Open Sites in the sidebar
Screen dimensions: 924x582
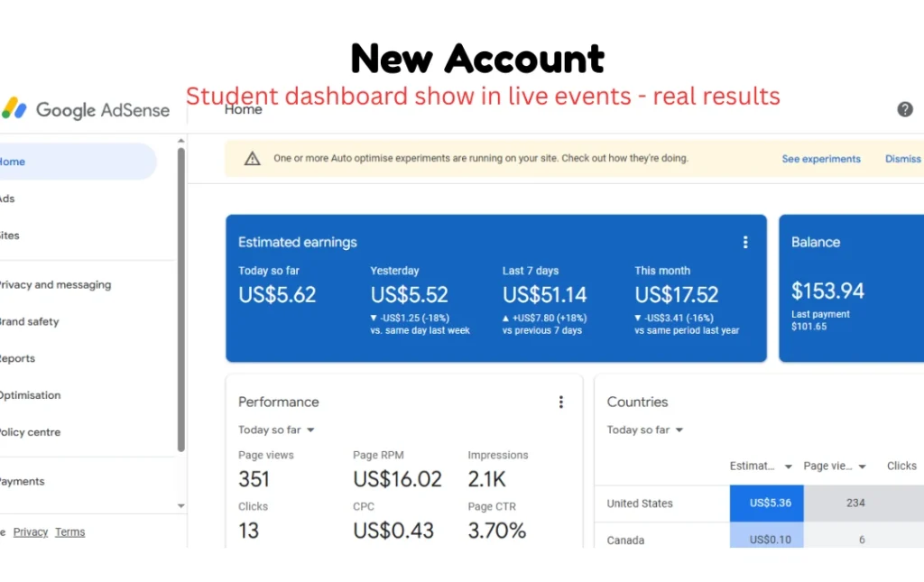tap(9, 236)
